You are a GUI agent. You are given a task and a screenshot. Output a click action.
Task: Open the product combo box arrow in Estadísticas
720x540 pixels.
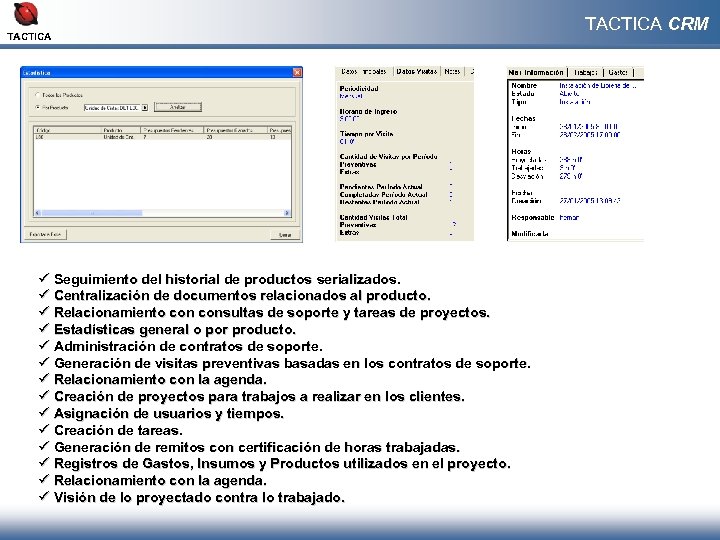145,107
